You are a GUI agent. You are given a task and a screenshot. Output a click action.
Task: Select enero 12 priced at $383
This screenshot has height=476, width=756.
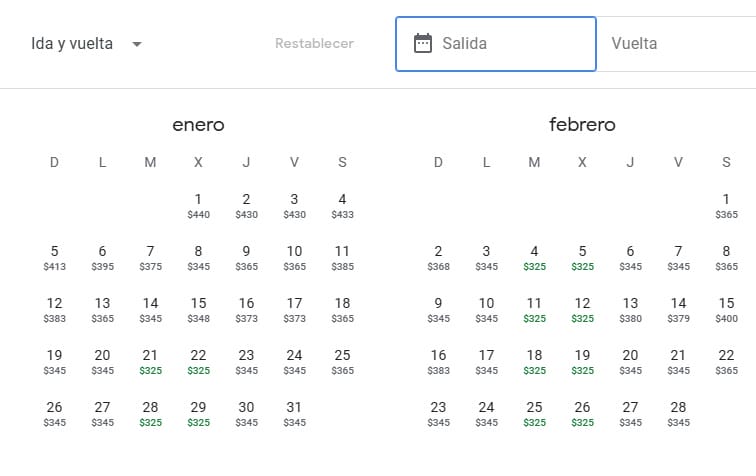coord(54,309)
